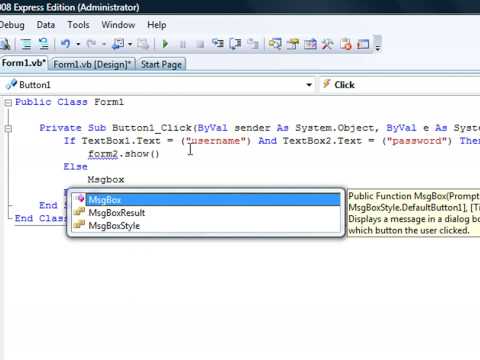Click TextBox2.Text in the If statement
Viewport: 480px width, 360px height.
click(322, 141)
